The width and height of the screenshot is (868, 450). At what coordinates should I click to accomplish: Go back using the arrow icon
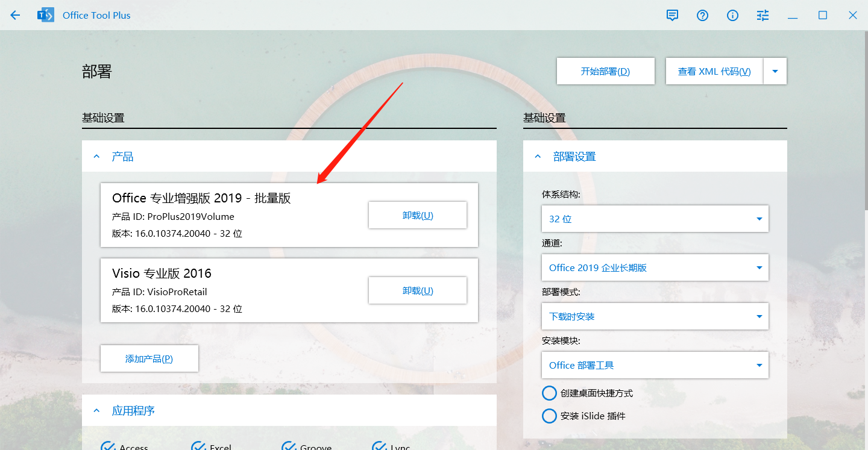coord(15,16)
